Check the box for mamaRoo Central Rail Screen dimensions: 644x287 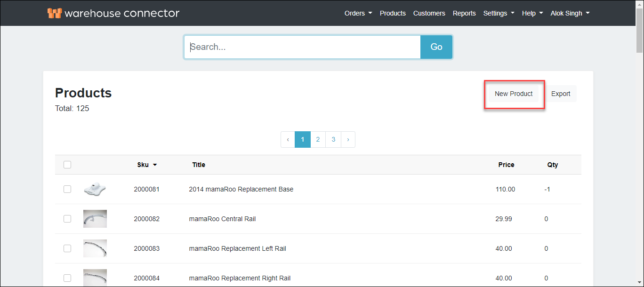click(x=67, y=219)
